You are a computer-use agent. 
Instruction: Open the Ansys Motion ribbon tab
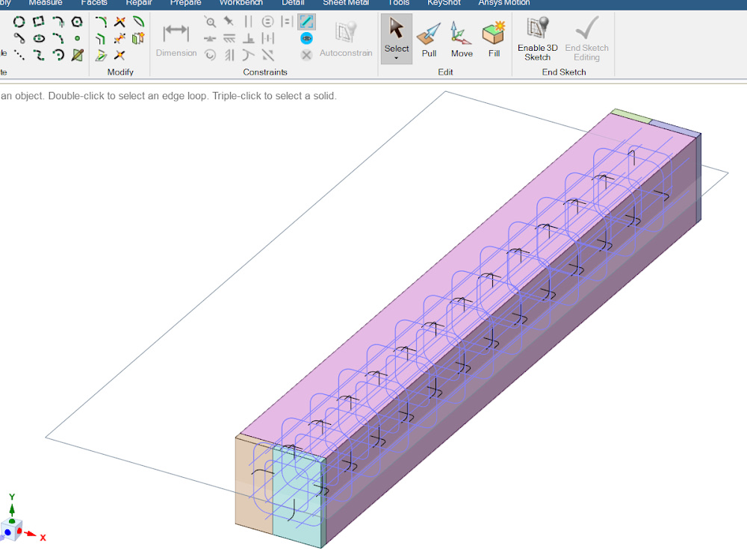pyautogui.click(x=504, y=3)
